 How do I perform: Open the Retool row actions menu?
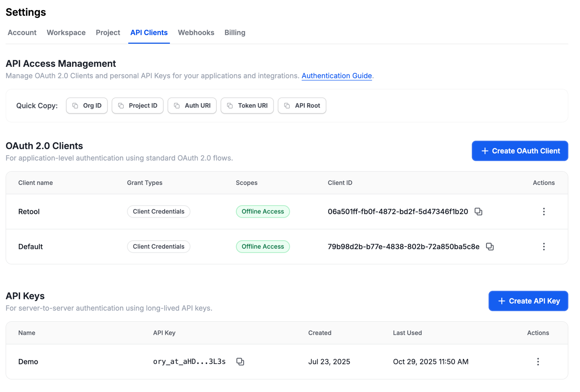coord(543,212)
